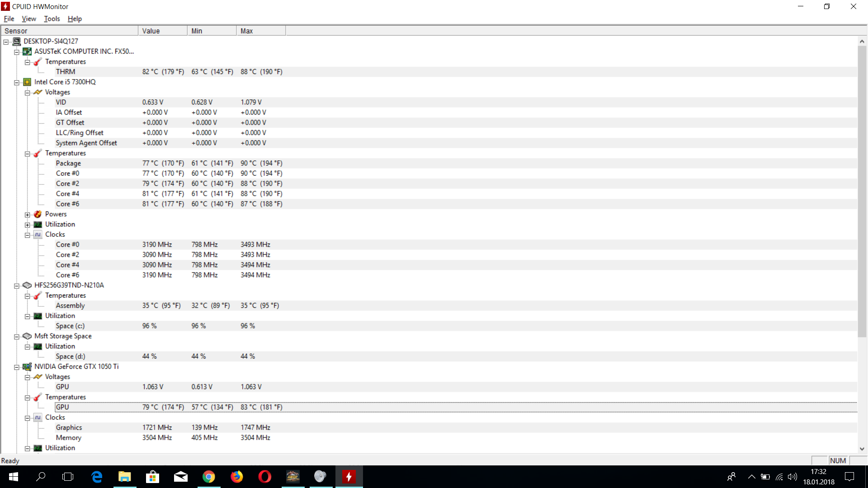Open Firefox from the taskbar

pos(237,477)
